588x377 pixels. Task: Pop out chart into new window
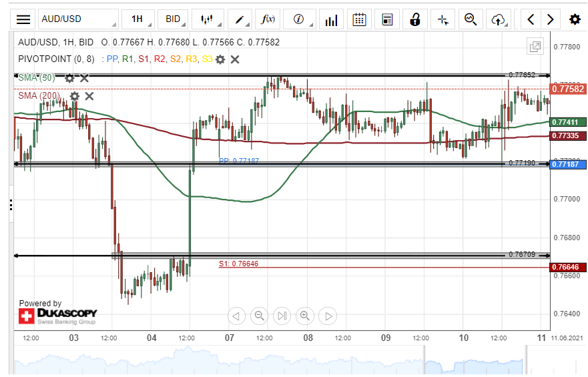click(535, 47)
